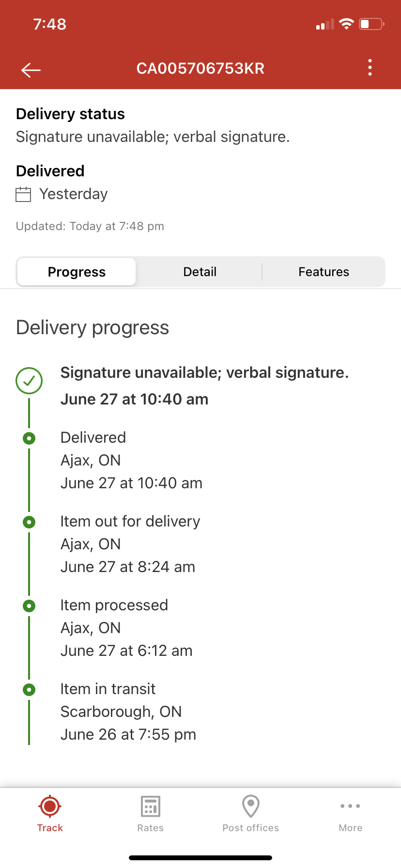Tap tracking number CA005706753KR title
Viewport: 401px width, 868px height.
(200, 68)
